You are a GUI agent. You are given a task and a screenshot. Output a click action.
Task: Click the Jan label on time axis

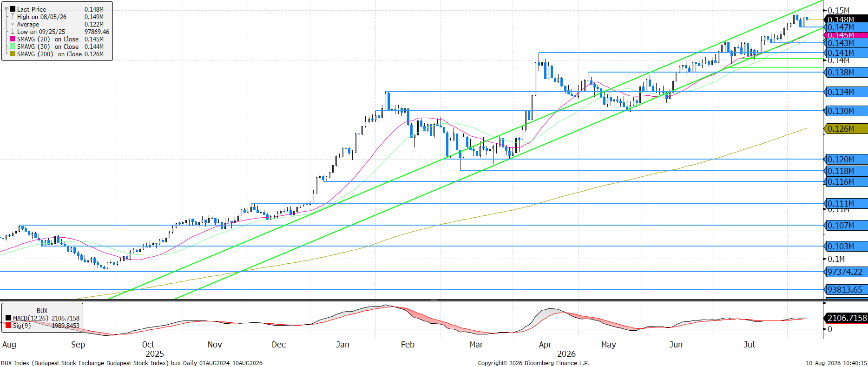pyautogui.click(x=342, y=345)
